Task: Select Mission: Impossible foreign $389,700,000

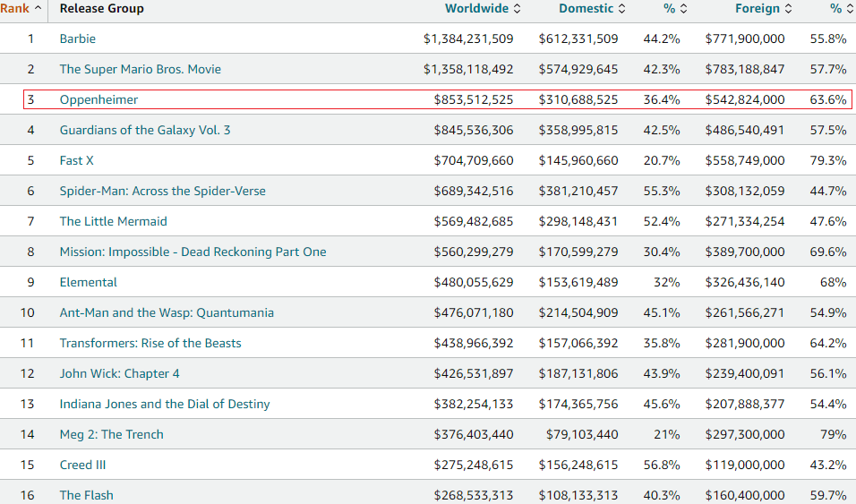Action: pos(745,252)
